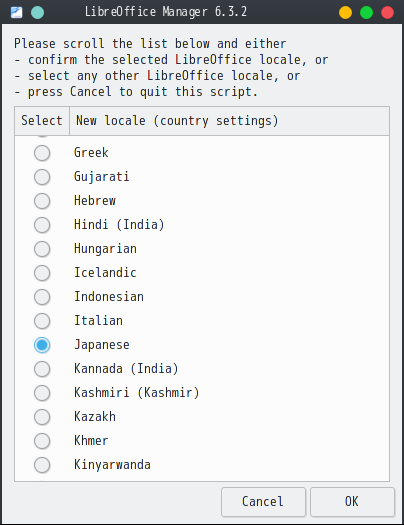Screen dimensions: 404x525
Task: Select the Greek locale radio button
Action: coord(42,153)
